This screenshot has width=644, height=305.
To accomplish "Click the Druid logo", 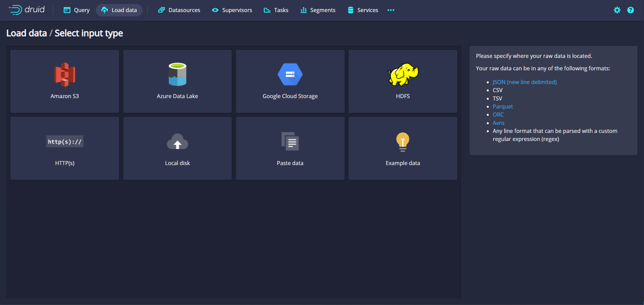I will (x=27, y=10).
